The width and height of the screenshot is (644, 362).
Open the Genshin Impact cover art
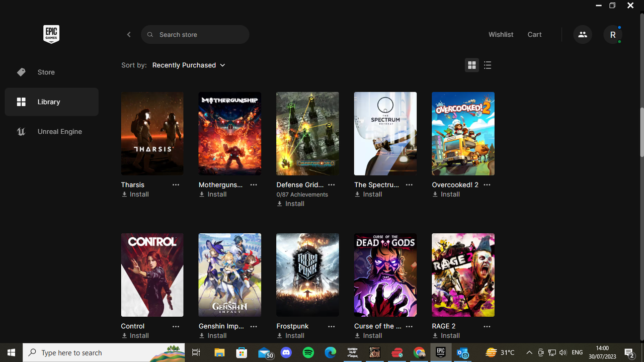(x=230, y=275)
